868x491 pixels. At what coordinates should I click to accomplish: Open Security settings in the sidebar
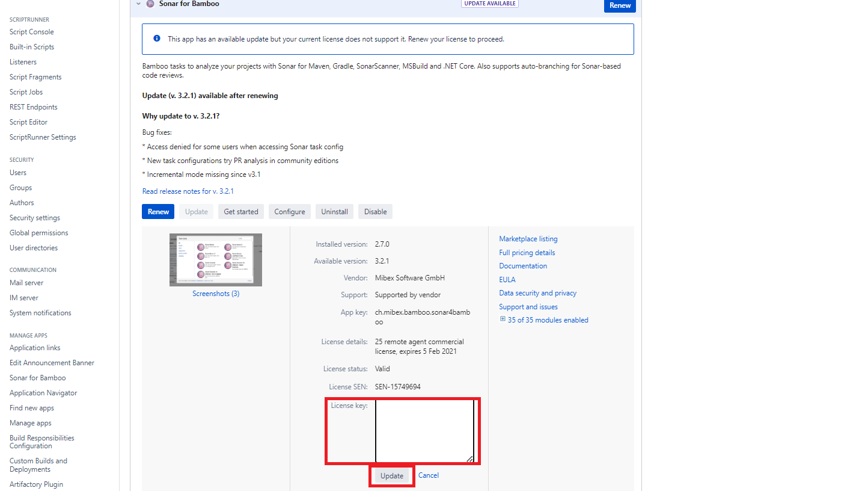[x=35, y=218]
